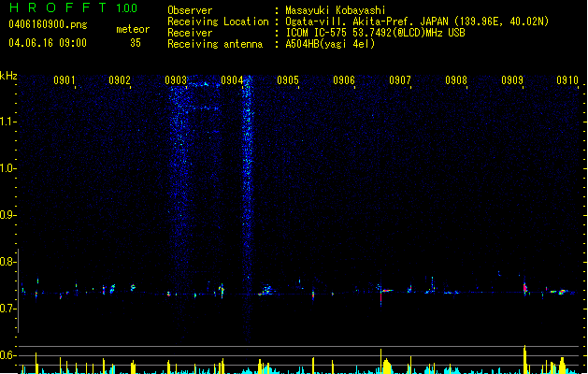Click the 'Receiving Location' label

tap(218, 22)
